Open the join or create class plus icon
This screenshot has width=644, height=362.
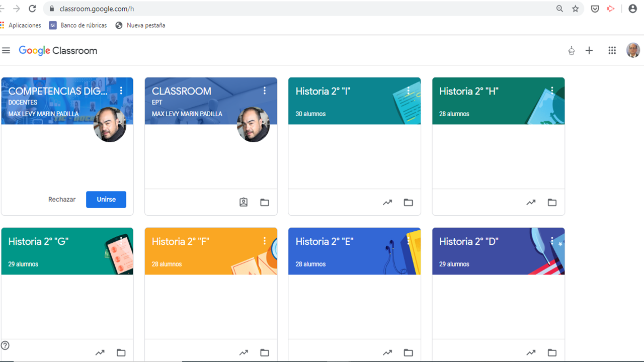point(589,50)
